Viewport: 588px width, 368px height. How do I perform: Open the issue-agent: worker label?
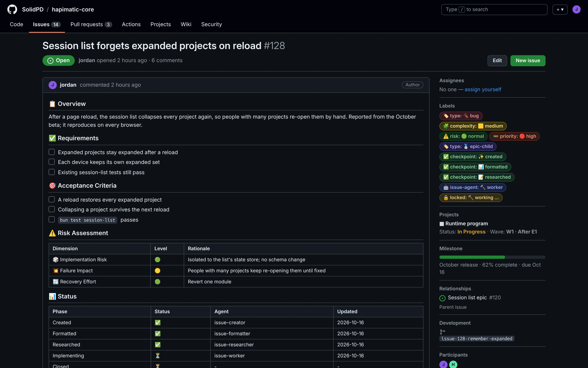pyautogui.click(x=473, y=187)
